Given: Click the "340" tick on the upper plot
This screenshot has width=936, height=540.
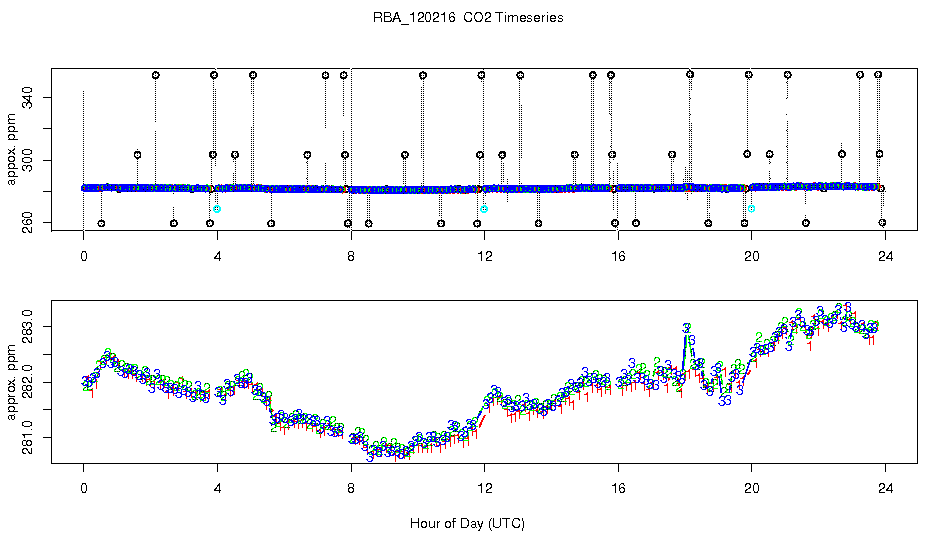Looking at the screenshot, I should coord(27,97).
